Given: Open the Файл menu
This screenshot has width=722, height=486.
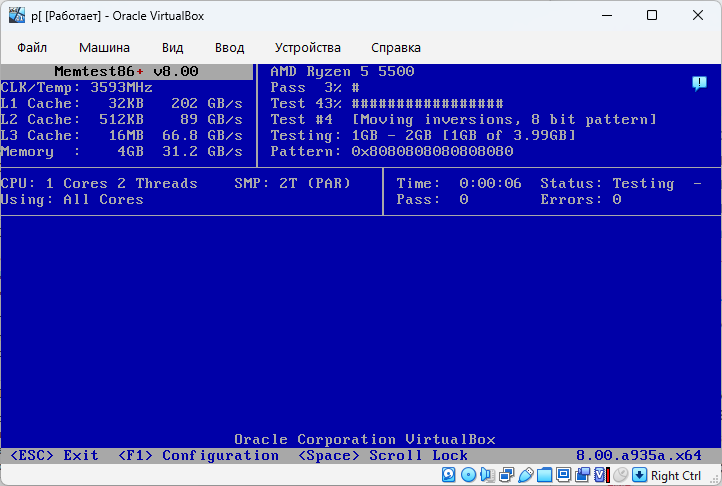Looking at the screenshot, I should tap(32, 47).
